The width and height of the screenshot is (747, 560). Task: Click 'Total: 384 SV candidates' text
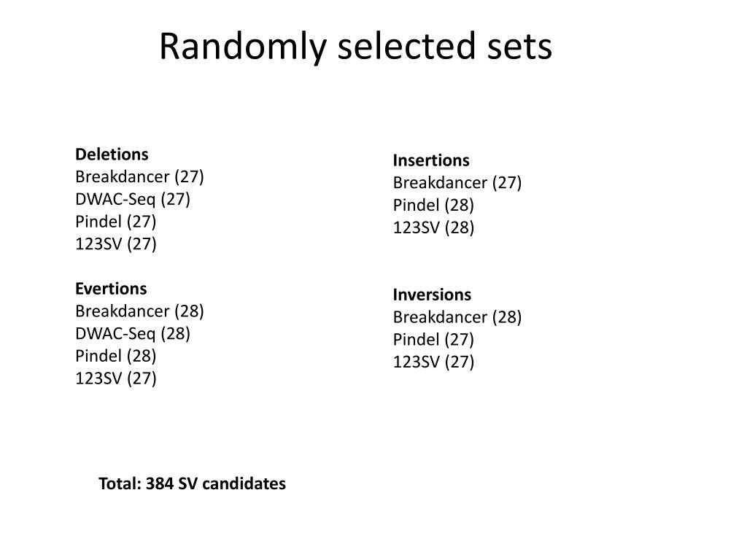coord(192,484)
